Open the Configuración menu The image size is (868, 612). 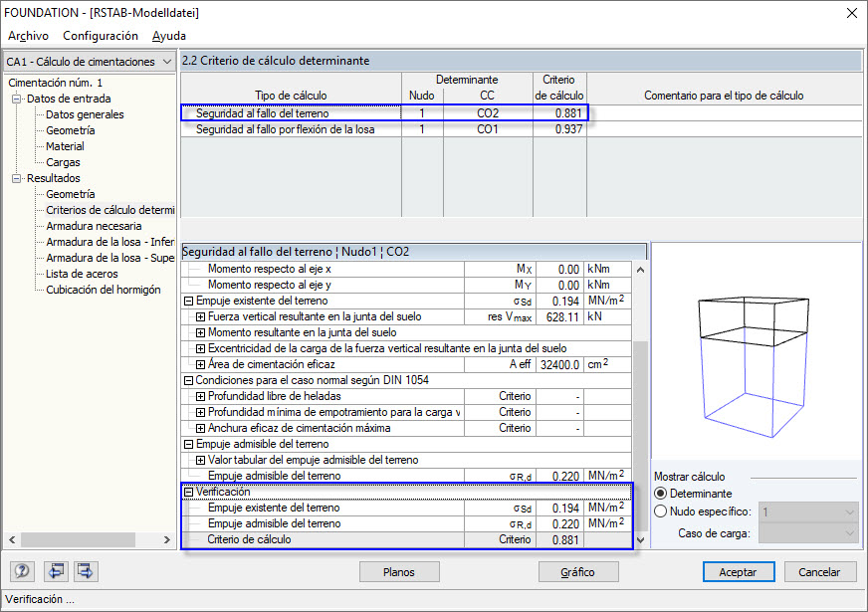pos(101,36)
